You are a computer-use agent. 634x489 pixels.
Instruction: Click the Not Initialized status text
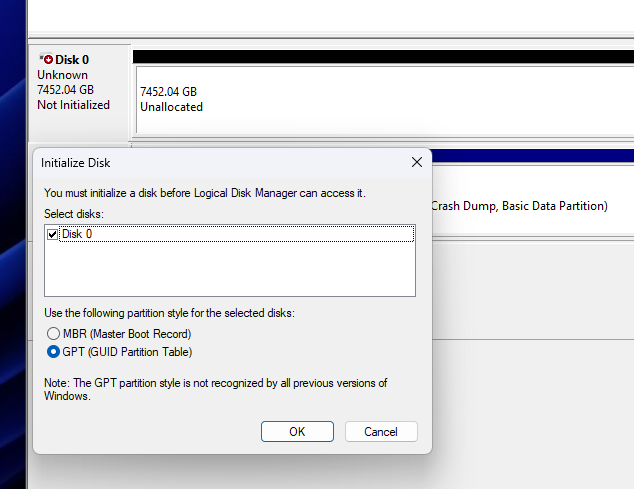point(73,105)
